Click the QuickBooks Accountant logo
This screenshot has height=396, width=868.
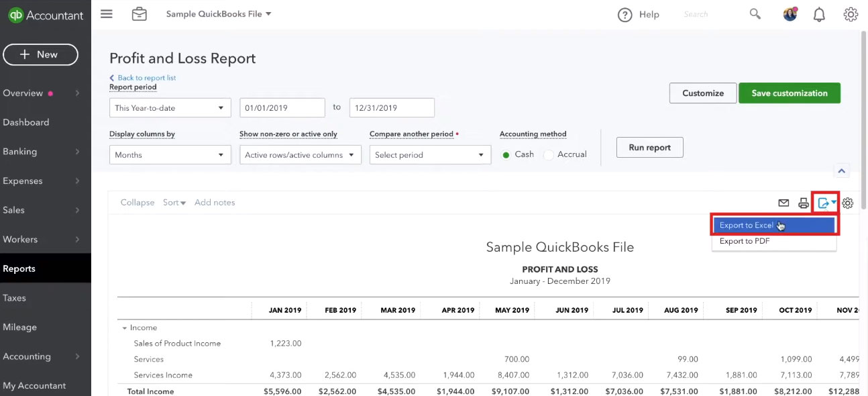(x=46, y=15)
